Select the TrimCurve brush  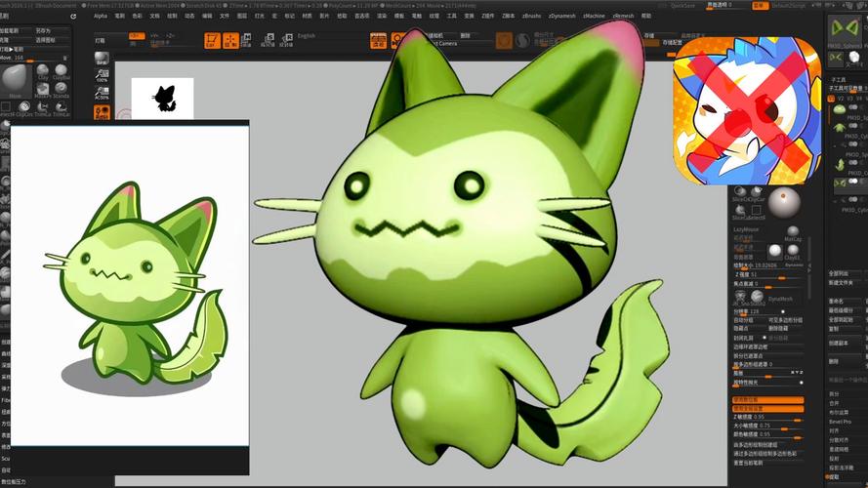point(43,108)
